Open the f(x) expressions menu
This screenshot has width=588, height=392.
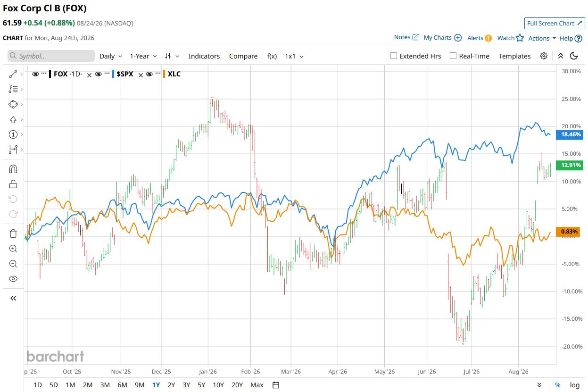point(272,56)
